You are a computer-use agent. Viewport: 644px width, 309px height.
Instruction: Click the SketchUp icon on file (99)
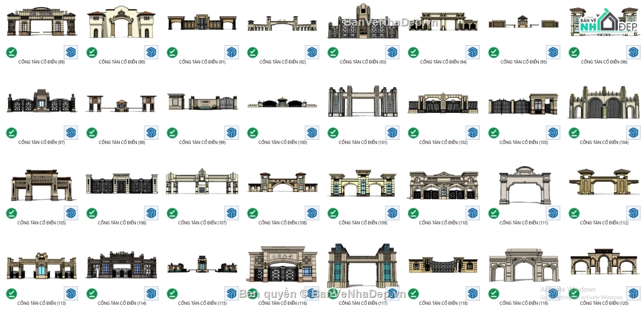click(x=232, y=133)
